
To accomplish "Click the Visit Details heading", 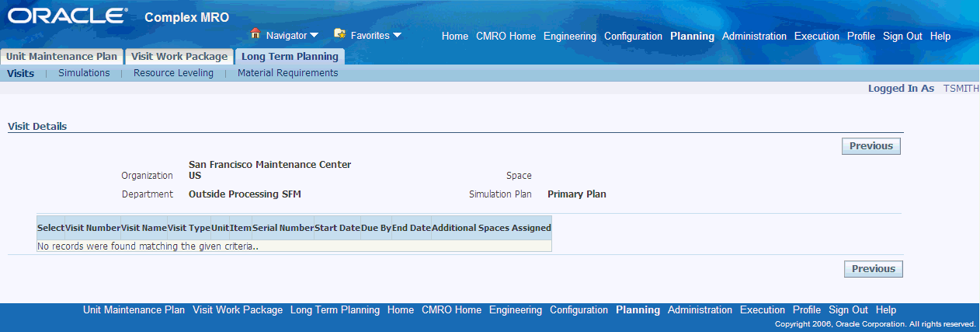I will point(37,126).
